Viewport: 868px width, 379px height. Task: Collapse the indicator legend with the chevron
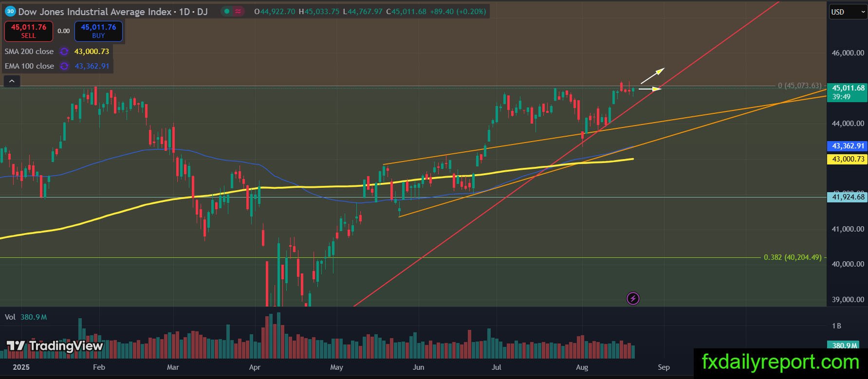pyautogui.click(x=12, y=81)
